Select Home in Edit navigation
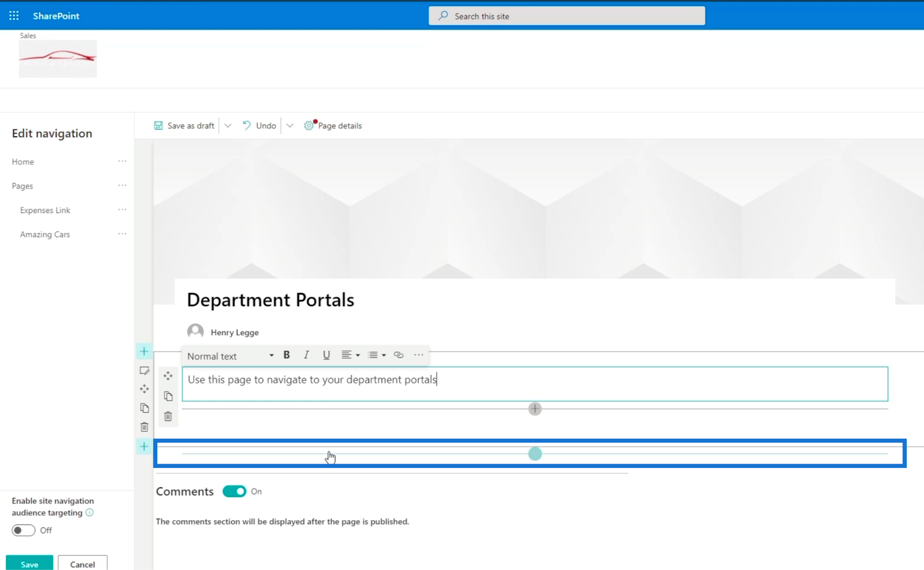The image size is (924, 570). [x=23, y=162]
